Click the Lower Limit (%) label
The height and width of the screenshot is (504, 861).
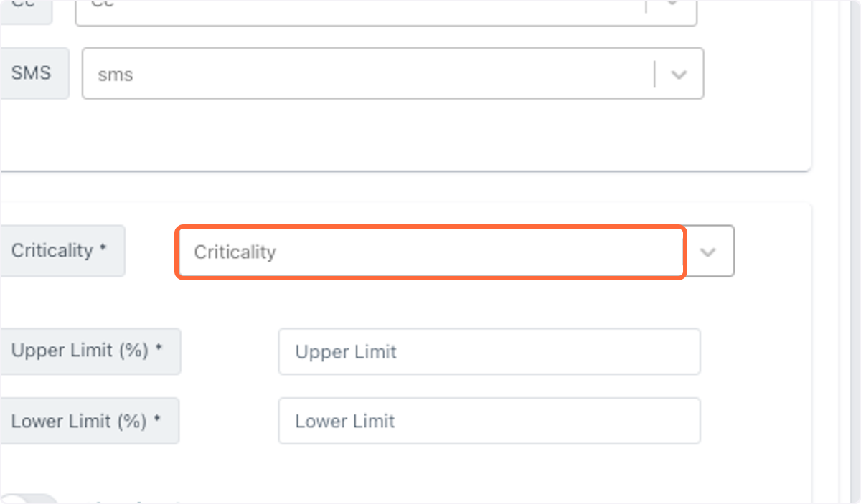pyautogui.click(x=86, y=421)
